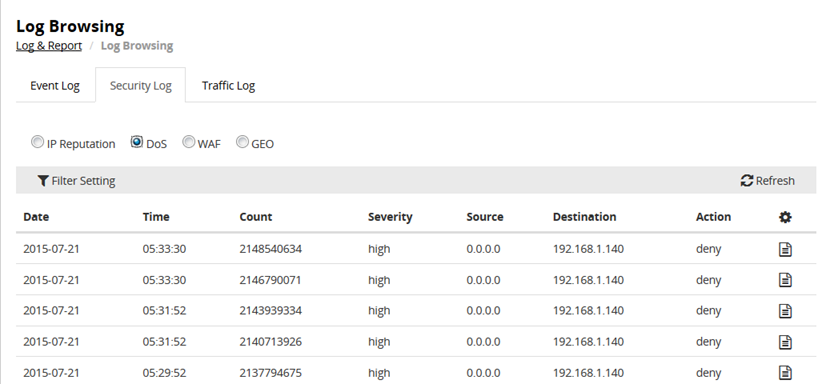The width and height of the screenshot is (830, 384).
Task: Open column settings gear icon
Action: coord(786,217)
